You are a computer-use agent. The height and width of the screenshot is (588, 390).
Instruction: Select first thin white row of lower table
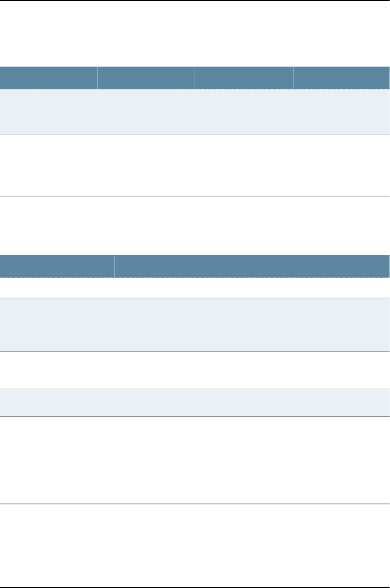click(195, 288)
